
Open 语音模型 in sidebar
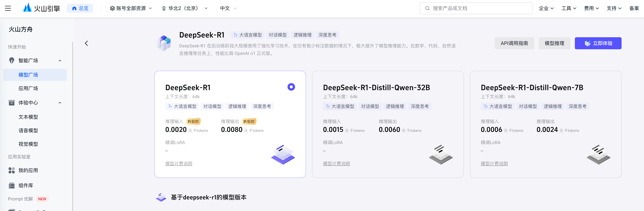coord(28,131)
